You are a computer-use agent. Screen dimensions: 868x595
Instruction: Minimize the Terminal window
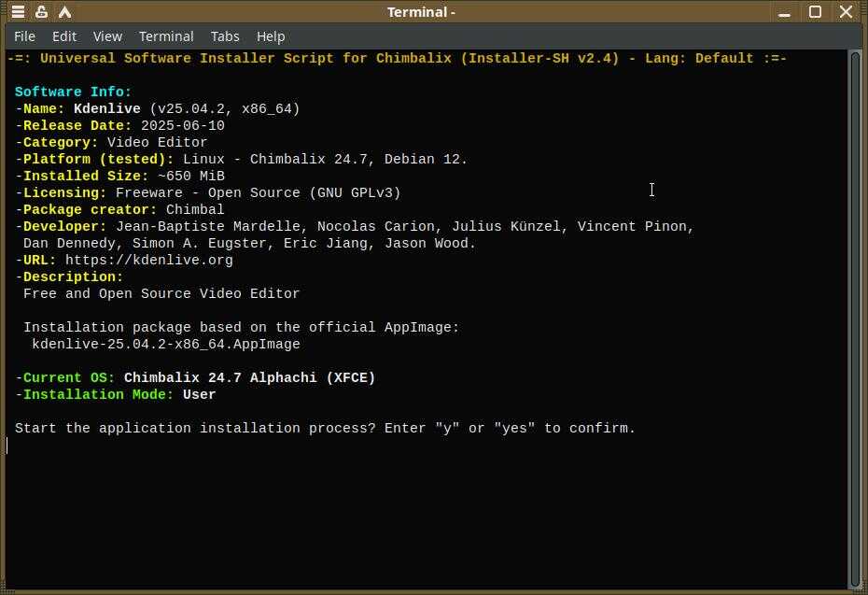pyautogui.click(x=784, y=12)
